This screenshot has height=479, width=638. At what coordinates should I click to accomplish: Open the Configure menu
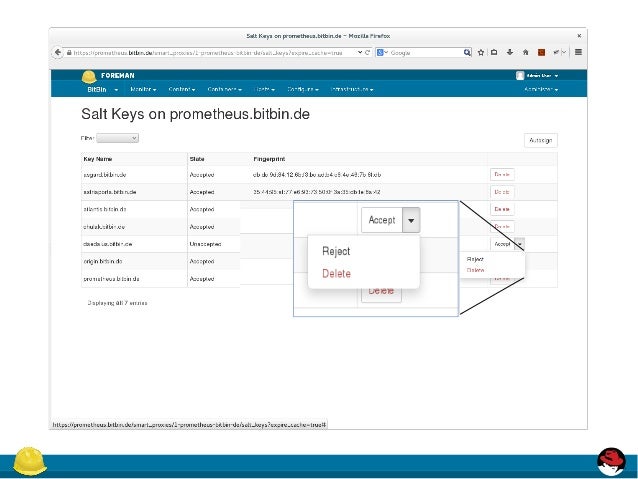point(303,90)
